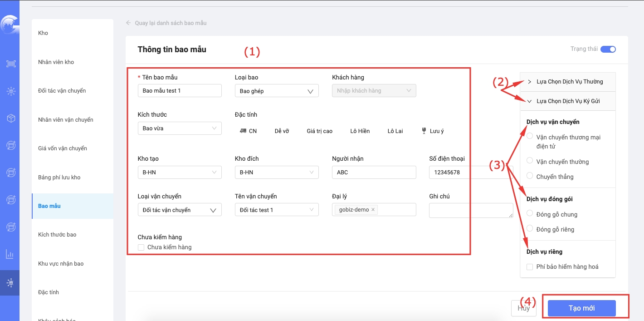Click the highlighted icon at sidebar bottom

(10, 283)
